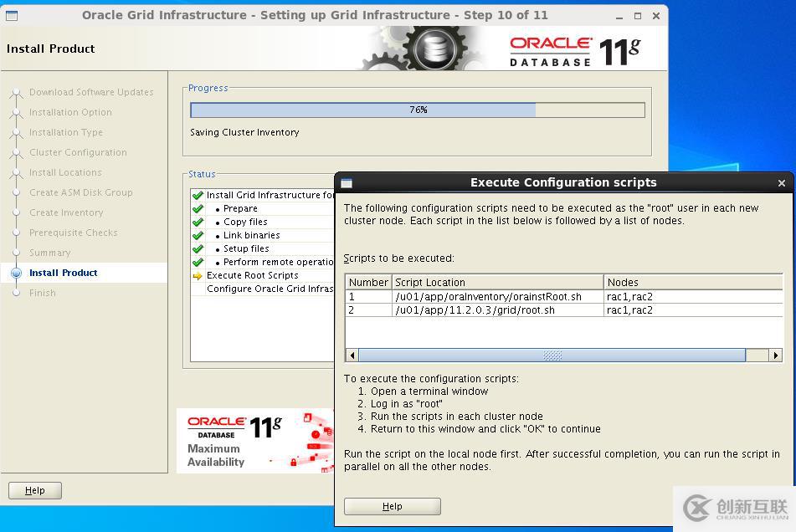Viewport: 796px width, 532px height.
Task: Close the Oracle Grid Infrastructure installer window
Action: (x=656, y=16)
